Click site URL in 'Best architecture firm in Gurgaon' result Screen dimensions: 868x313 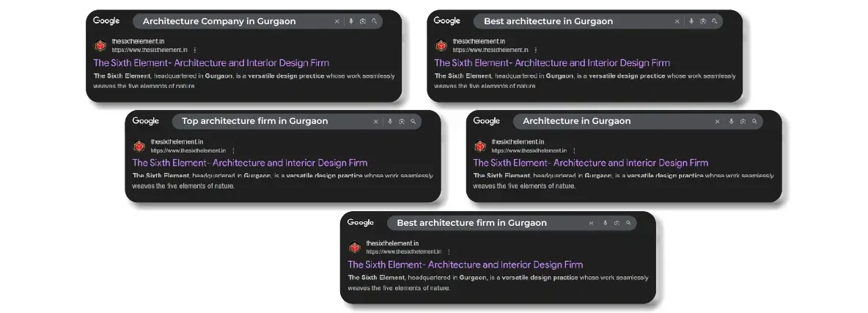pyautogui.click(x=403, y=252)
